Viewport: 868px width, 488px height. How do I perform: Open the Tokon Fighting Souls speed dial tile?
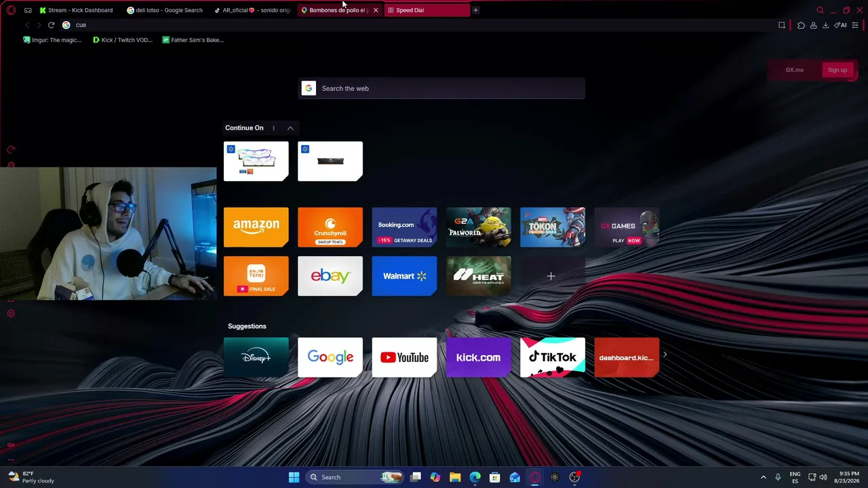[553, 227]
